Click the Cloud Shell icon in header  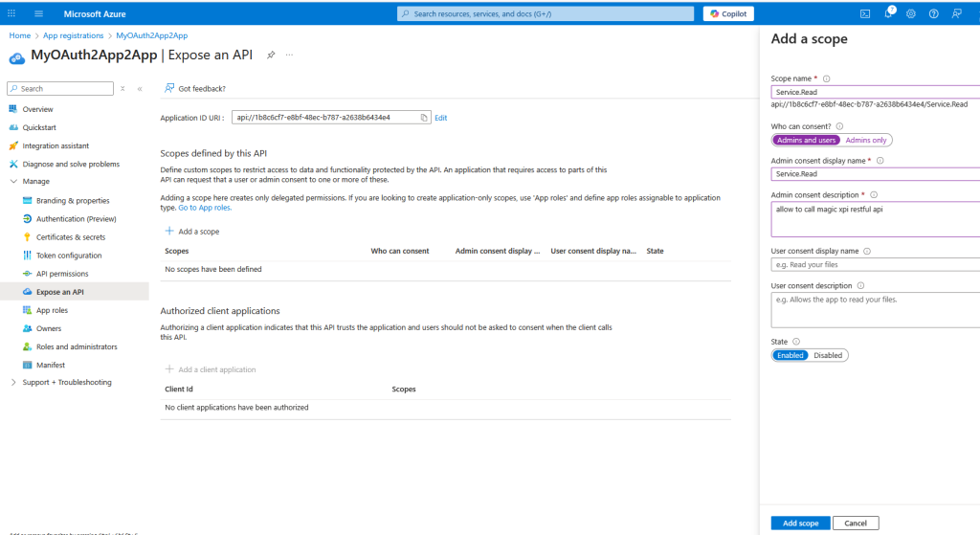pos(865,13)
